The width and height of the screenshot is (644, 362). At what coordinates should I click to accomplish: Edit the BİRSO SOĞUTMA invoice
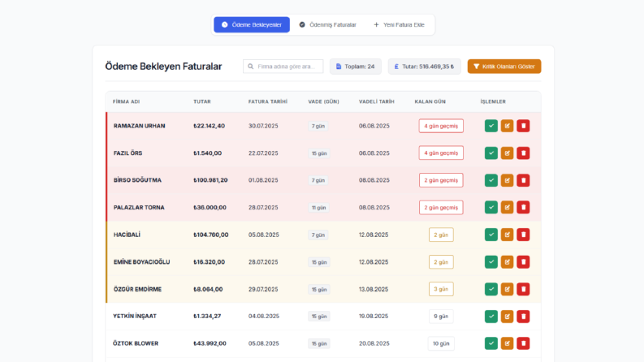point(508,180)
